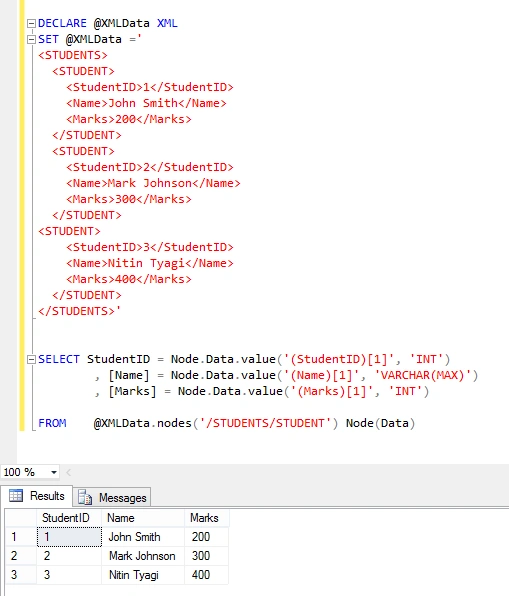This screenshot has height=596, width=509.
Task: Click the John Smith name cell
Action: [x=143, y=537]
